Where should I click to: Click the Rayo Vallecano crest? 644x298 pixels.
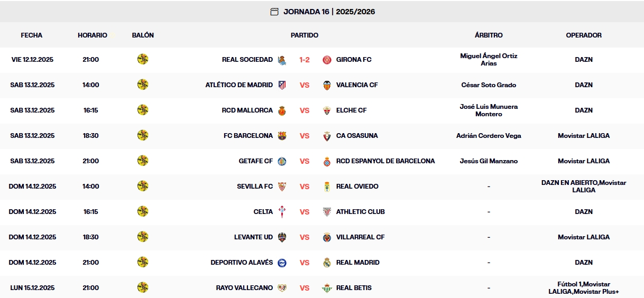pos(282,288)
